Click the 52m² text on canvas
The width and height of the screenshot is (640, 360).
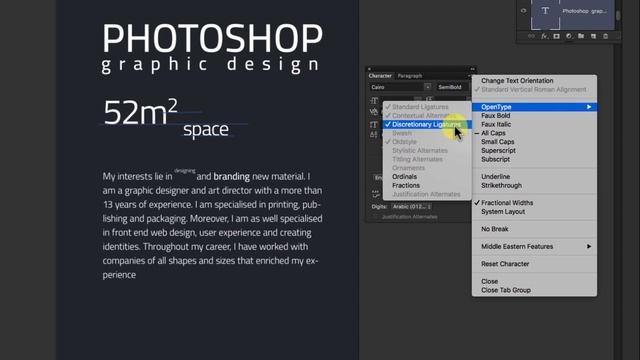click(x=140, y=111)
